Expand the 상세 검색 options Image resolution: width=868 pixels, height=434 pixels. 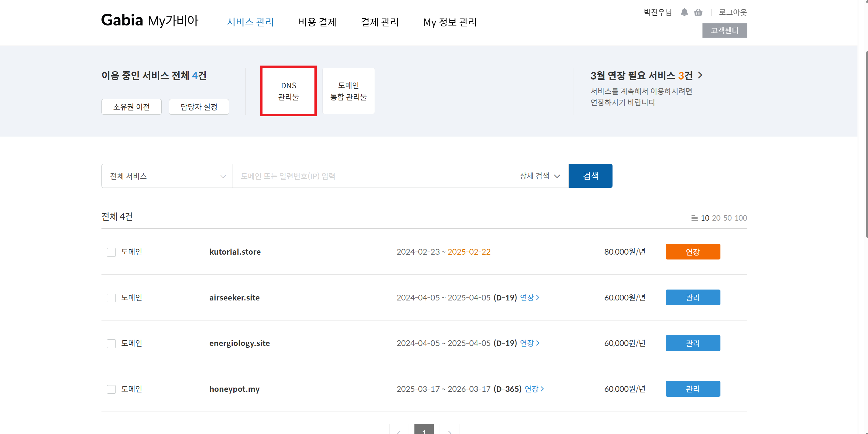(539, 176)
